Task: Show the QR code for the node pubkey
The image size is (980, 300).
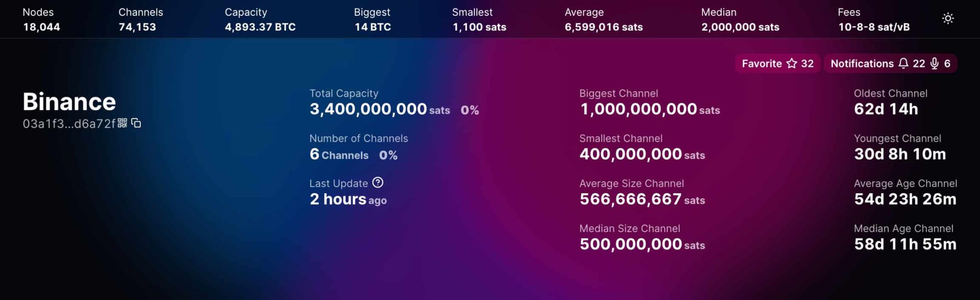Action: [x=122, y=123]
